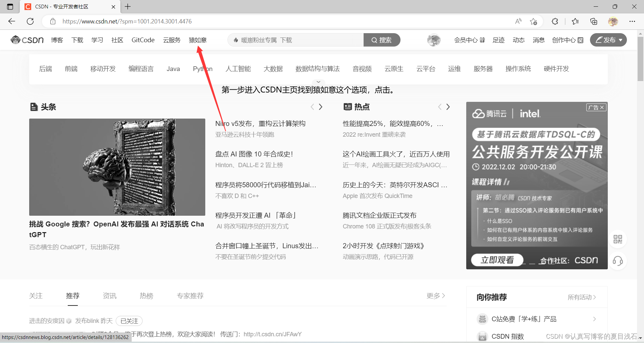The width and height of the screenshot is (644, 343).
Task: Open 动态 link
Action: [519, 40]
